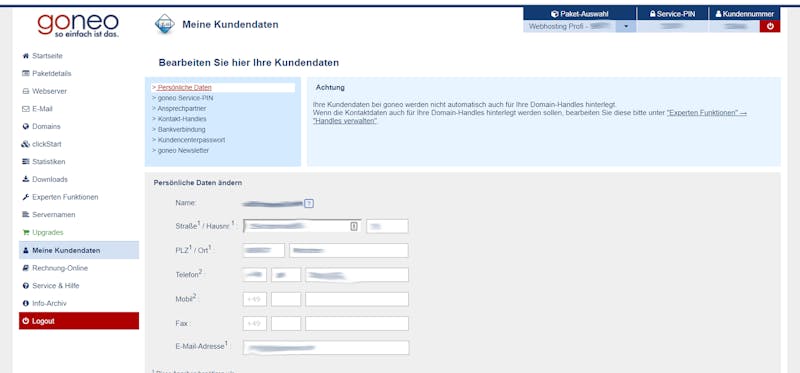Click the E-Mail envelope icon
The image size is (800, 373).
pos(26,109)
